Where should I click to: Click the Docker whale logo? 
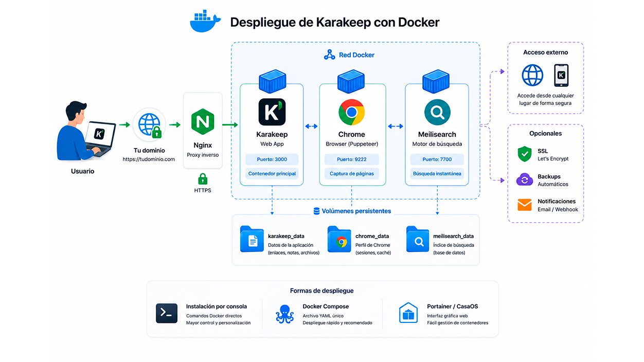[205, 22]
